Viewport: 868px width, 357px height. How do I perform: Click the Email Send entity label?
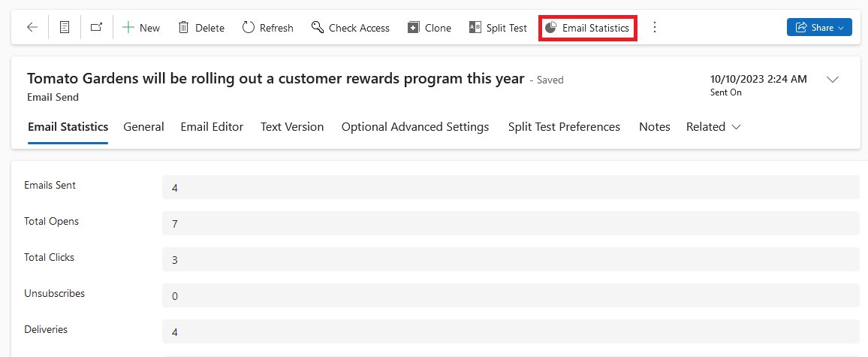[x=53, y=97]
